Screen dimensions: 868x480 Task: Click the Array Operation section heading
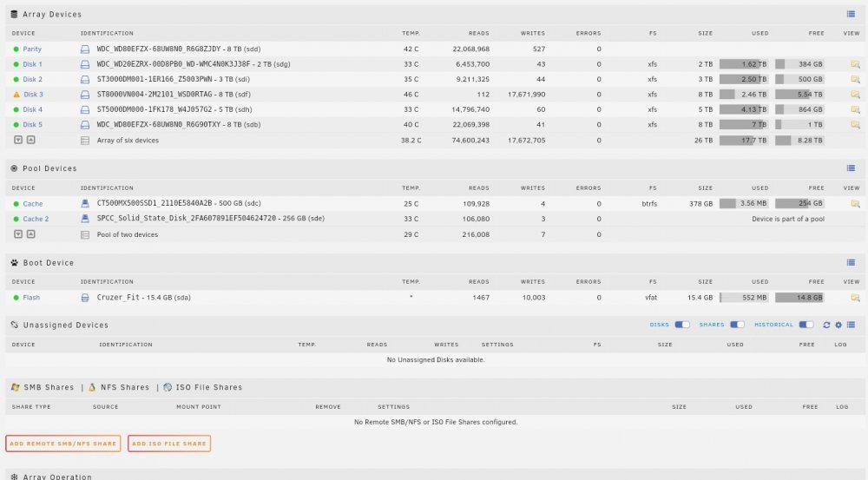point(57,477)
